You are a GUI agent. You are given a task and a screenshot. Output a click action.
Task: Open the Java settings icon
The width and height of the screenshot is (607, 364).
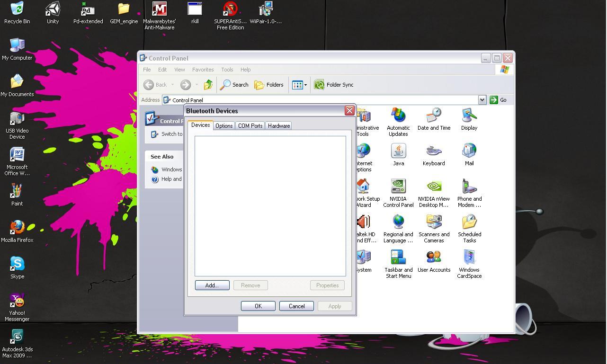point(398,151)
